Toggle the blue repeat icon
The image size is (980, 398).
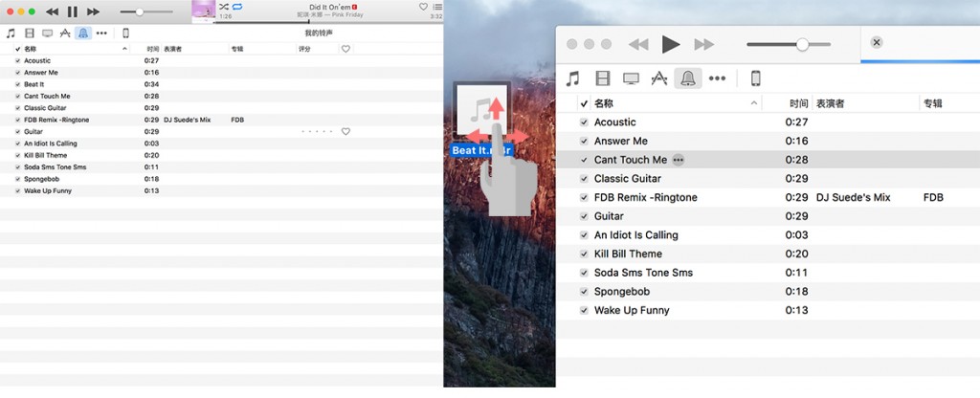tap(237, 7)
